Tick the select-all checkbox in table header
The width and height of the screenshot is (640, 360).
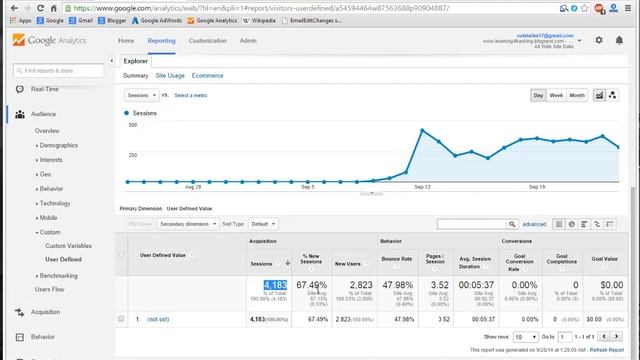click(121, 254)
